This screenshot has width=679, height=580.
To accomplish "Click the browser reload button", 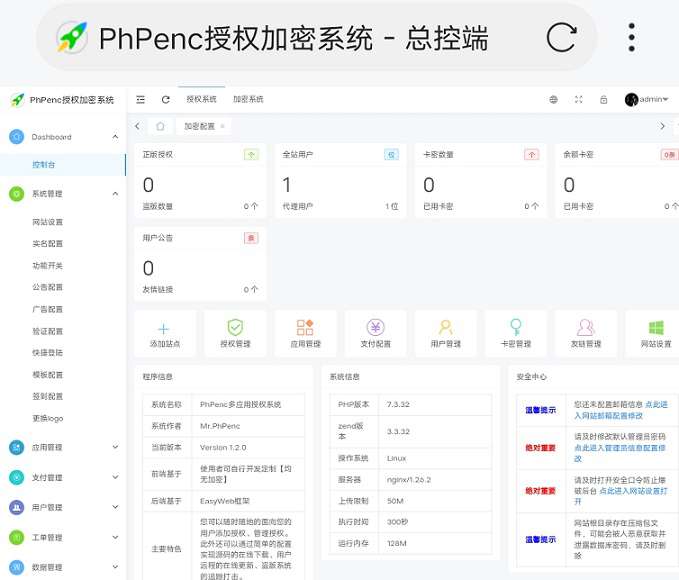I will pos(561,38).
